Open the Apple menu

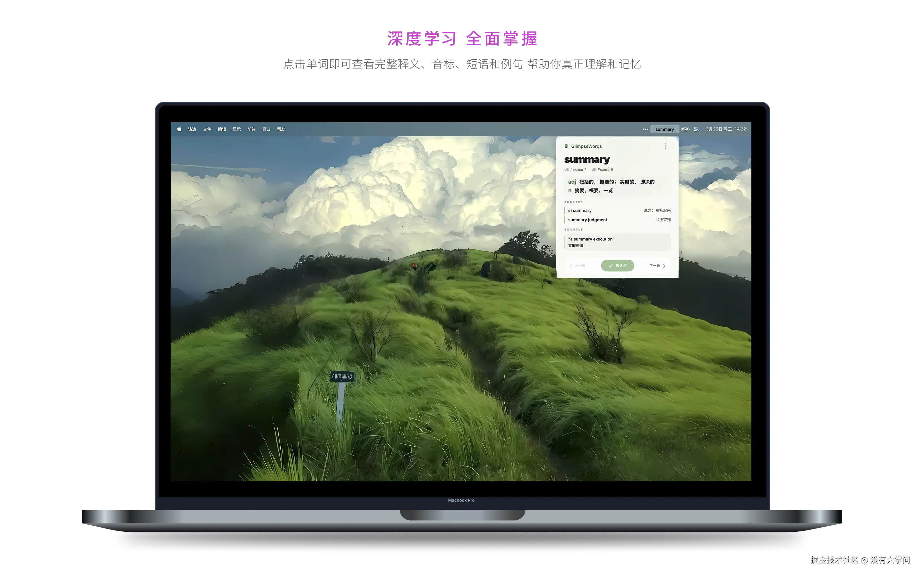[179, 129]
